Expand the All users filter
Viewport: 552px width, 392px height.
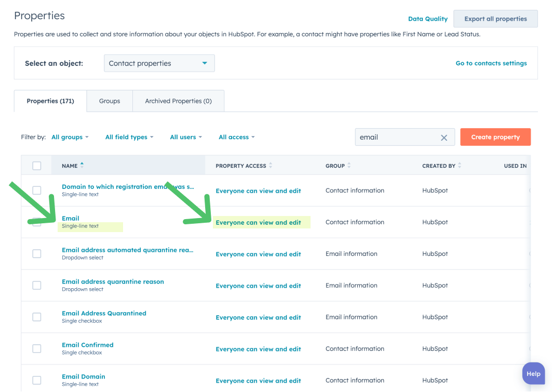pos(186,137)
